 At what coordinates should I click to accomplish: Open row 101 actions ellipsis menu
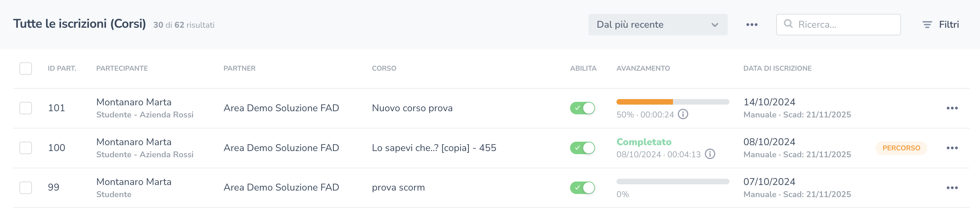pyautogui.click(x=952, y=108)
